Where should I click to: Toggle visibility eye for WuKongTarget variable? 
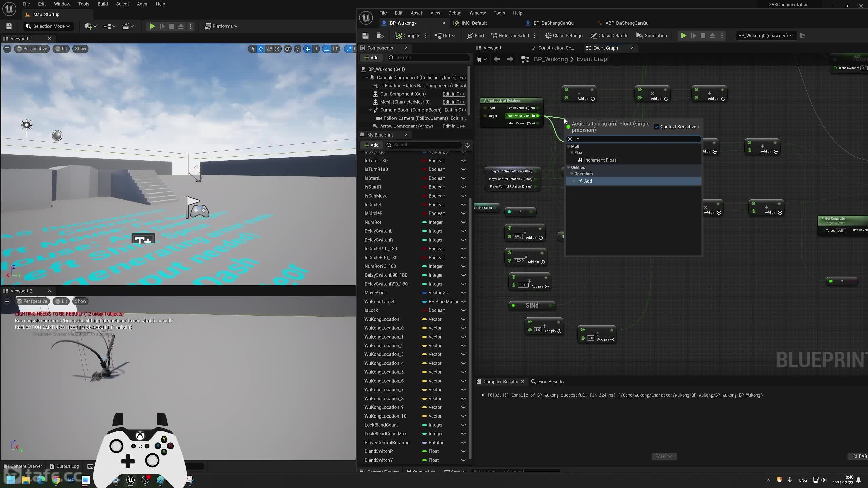(463, 302)
